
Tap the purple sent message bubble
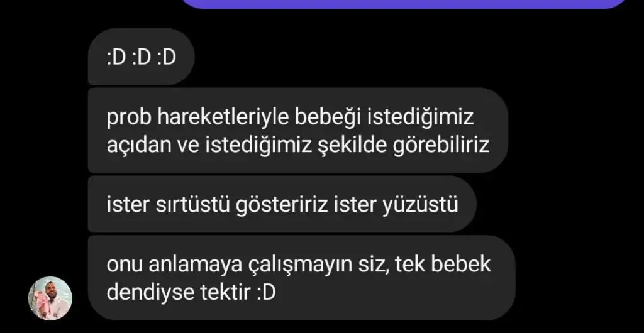coord(403,4)
